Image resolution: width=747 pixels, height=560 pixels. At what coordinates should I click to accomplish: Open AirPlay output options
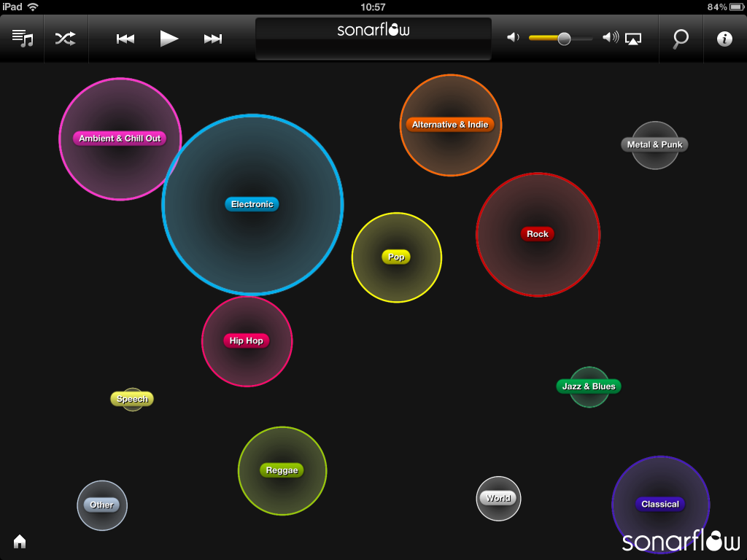pos(633,39)
